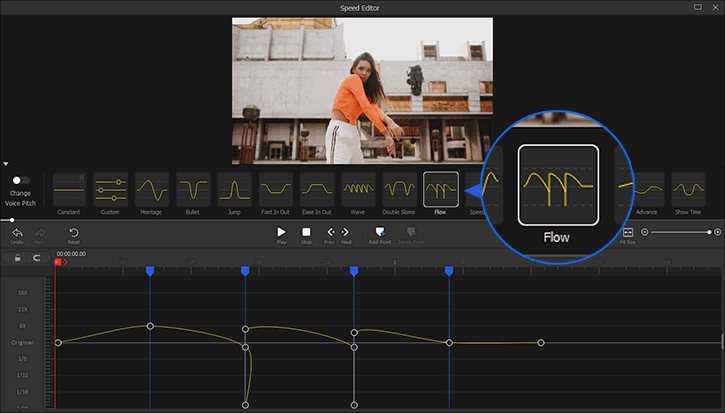Apply the Jump speed preset

tap(234, 190)
